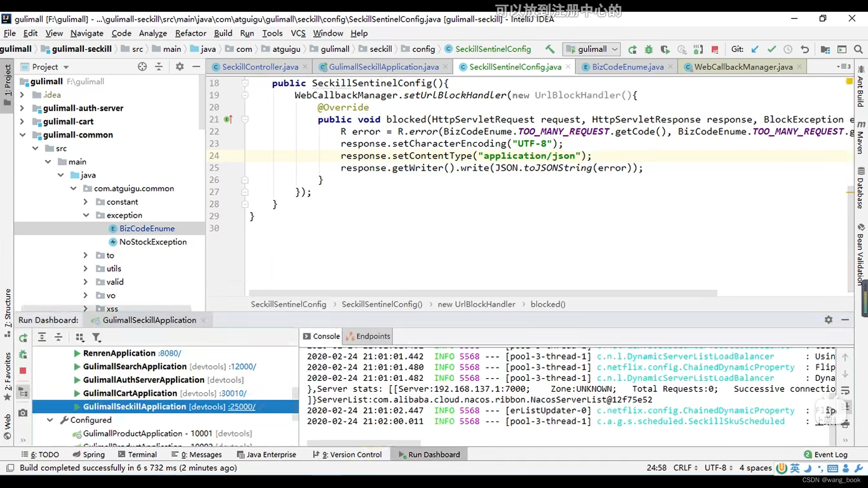This screenshot has height=488, width=868.
Task: Open the Spring tool window
Action: 89,454
